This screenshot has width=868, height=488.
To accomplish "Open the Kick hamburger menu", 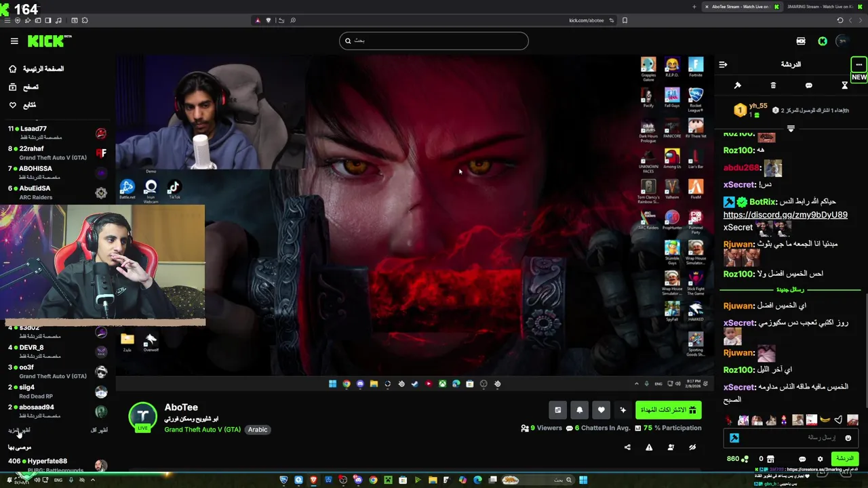I will point(14,41).
